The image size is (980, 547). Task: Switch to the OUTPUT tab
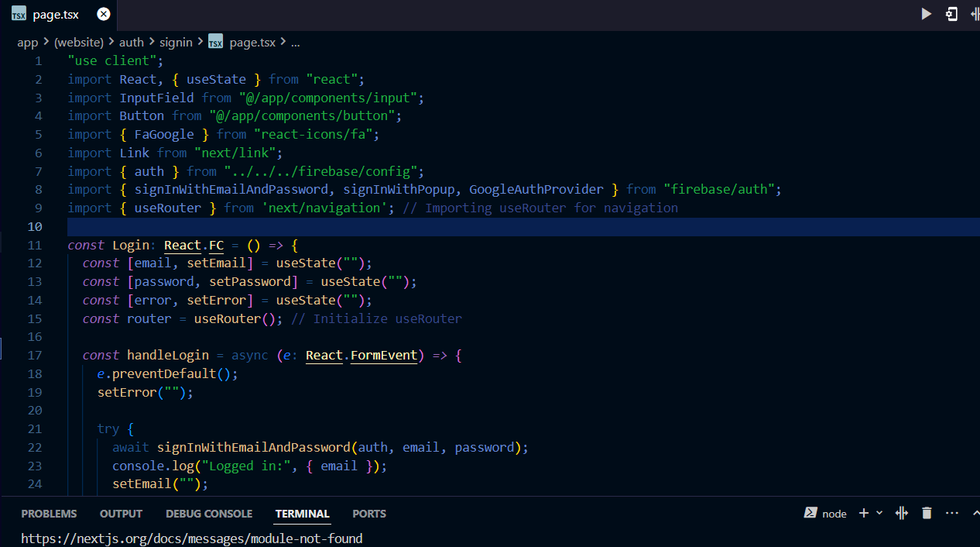click(121, 514)
